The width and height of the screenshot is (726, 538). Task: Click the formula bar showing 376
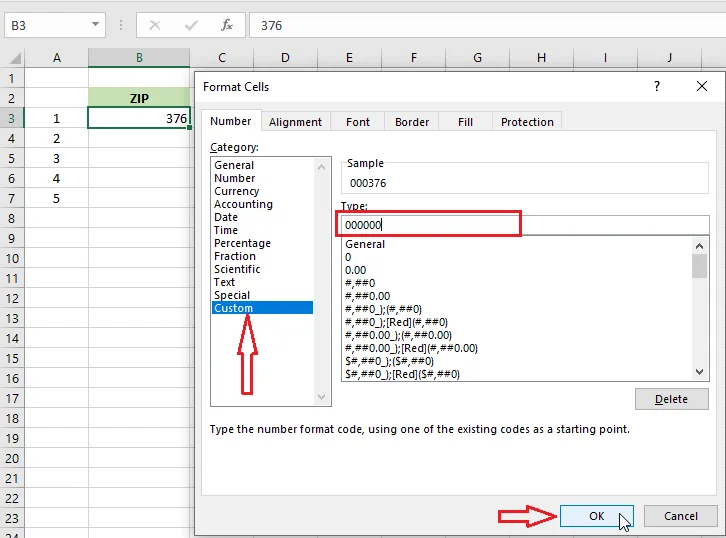pyautogui.click(x=487, y=25)
